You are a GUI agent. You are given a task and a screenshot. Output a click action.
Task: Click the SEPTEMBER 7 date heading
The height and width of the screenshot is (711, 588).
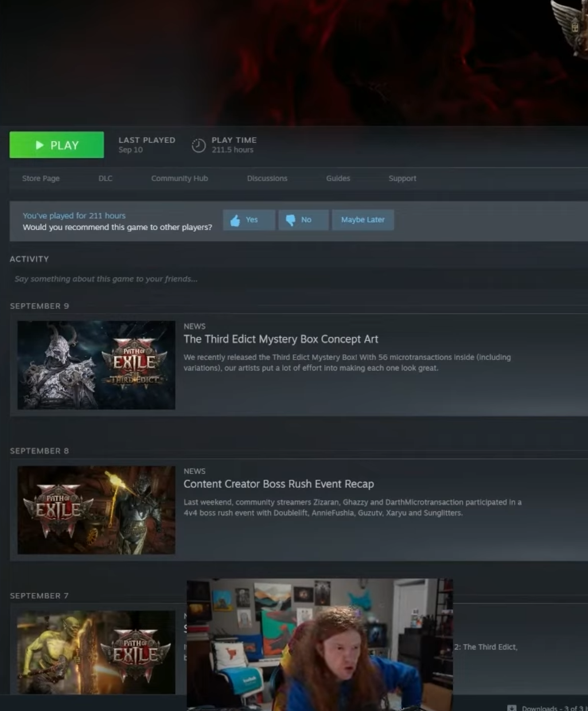40,596
